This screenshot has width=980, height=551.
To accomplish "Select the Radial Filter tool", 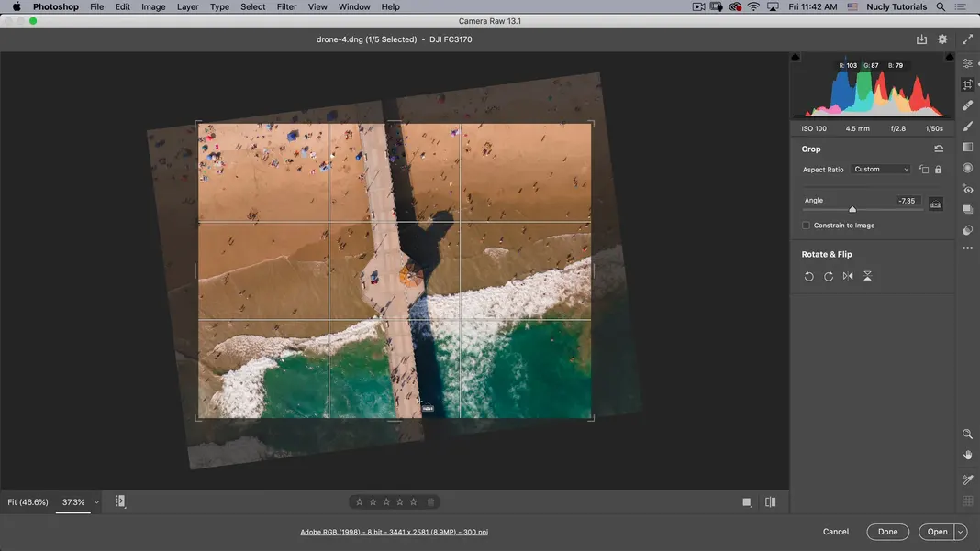I will (x=967, y=168).
